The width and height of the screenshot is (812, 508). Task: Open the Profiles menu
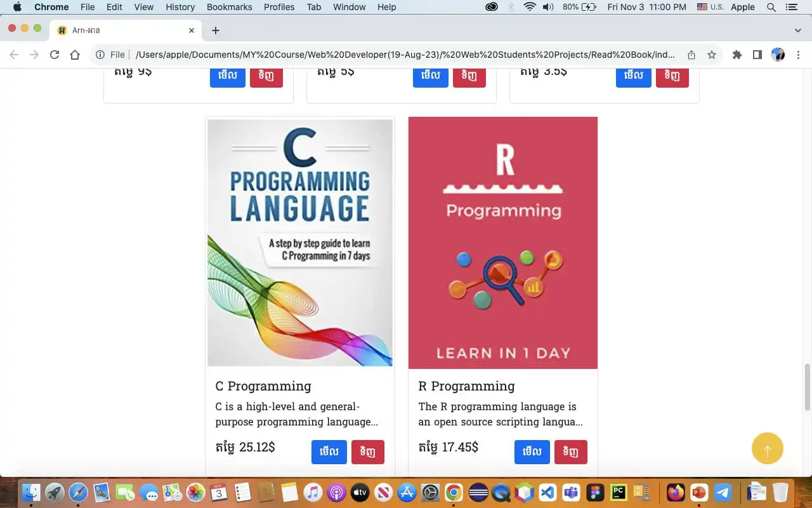pyautogui.click(x=279, y=7)
